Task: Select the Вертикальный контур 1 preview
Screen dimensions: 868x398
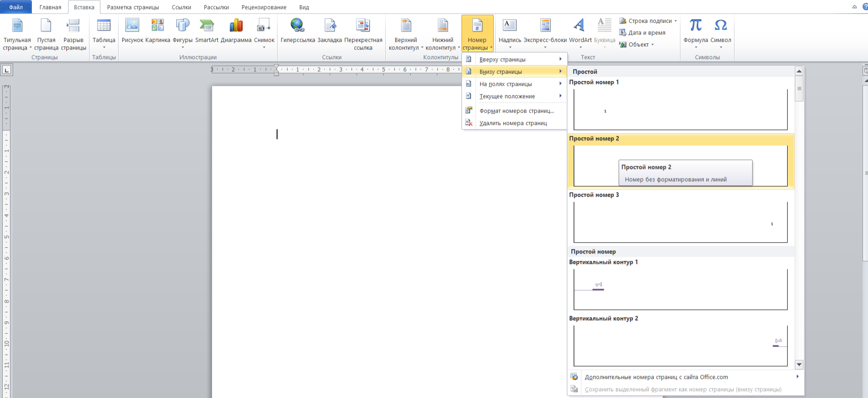Action: [x=680, y=289]
